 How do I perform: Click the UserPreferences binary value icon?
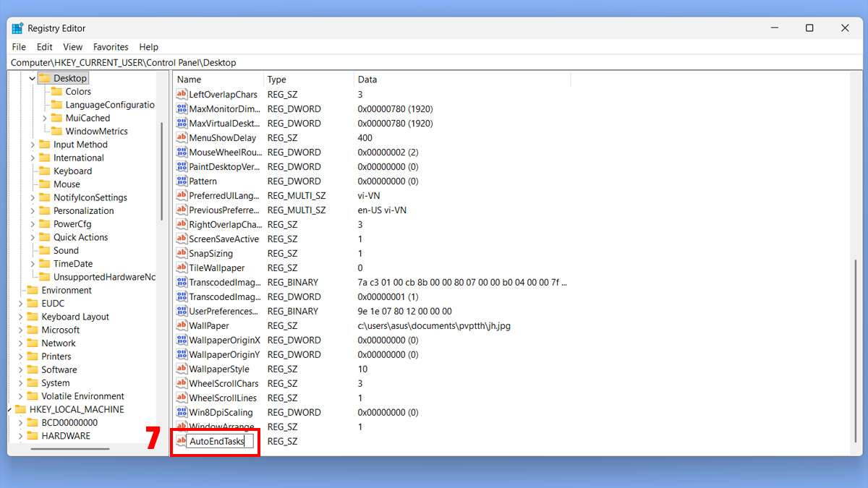point(182,312)
